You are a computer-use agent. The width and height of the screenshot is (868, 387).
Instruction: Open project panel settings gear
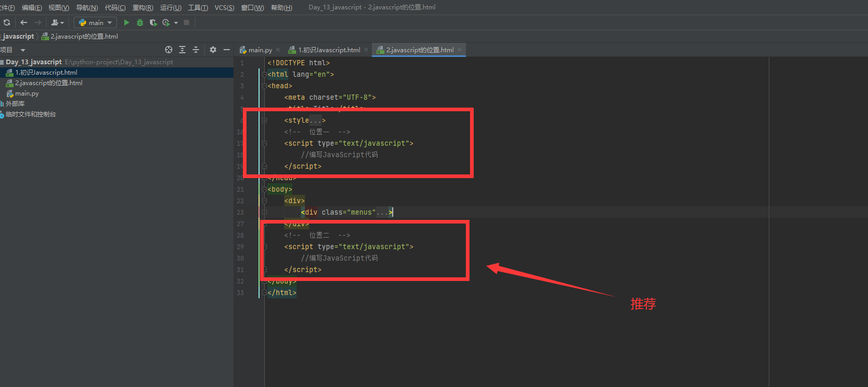[x=213, y=50]
